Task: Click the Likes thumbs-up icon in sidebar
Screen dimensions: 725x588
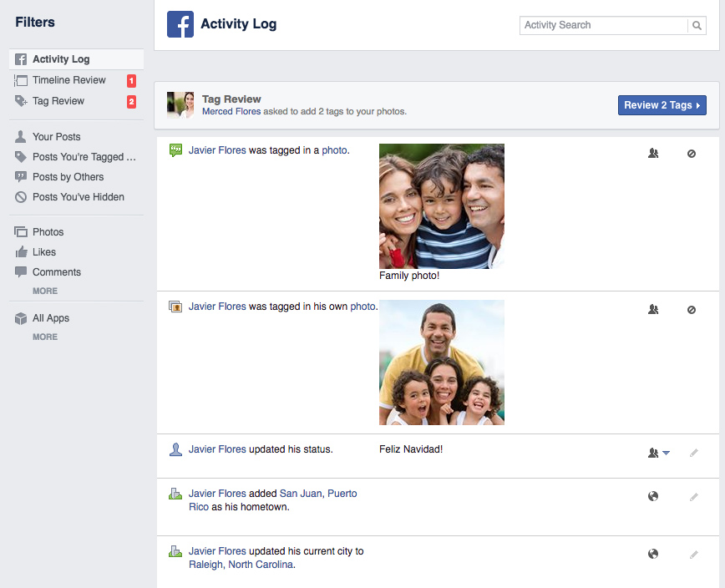Action: point(23,251)
